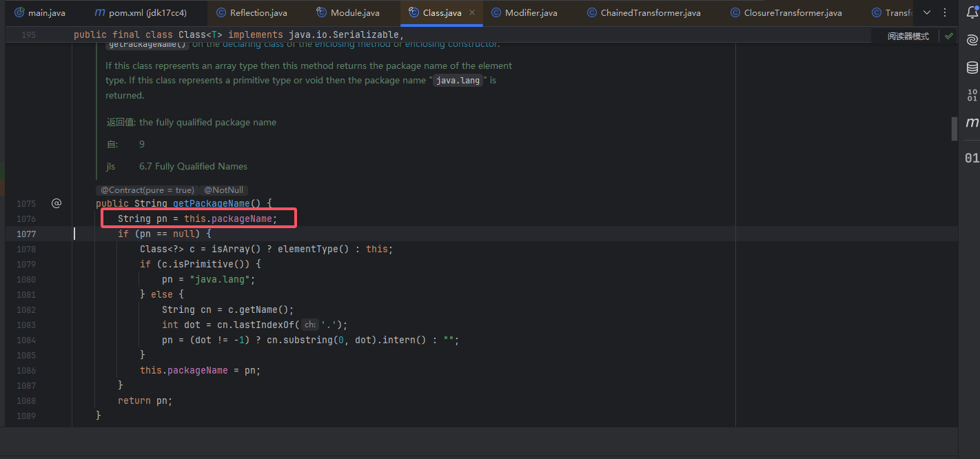Image resolution: width=980 pixels, height=459 pixels.
Task: Switch to the pom.xml (jdk17cc4) tab
Action: 140,12
